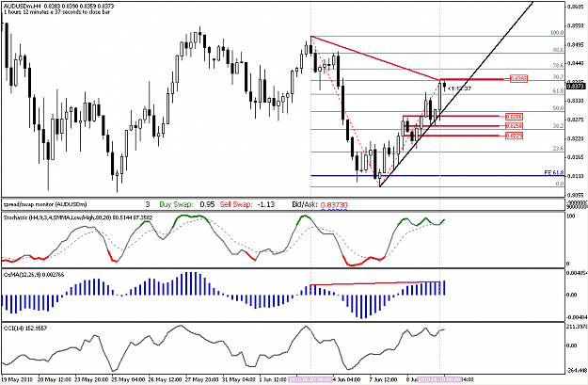Click the Sell Swap value -1.13
Viewport: 588px width, 385px height.
266,204
